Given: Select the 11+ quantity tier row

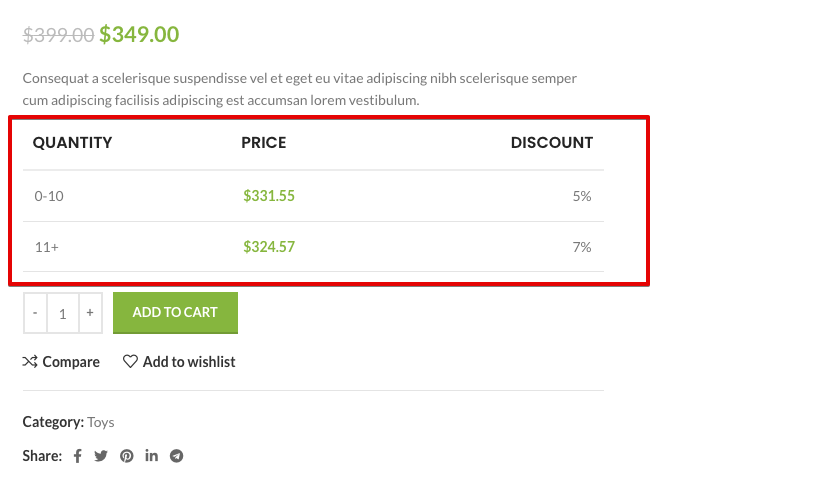Looking at the screenshot, I should pyautogui.click(x=47, y=247).
